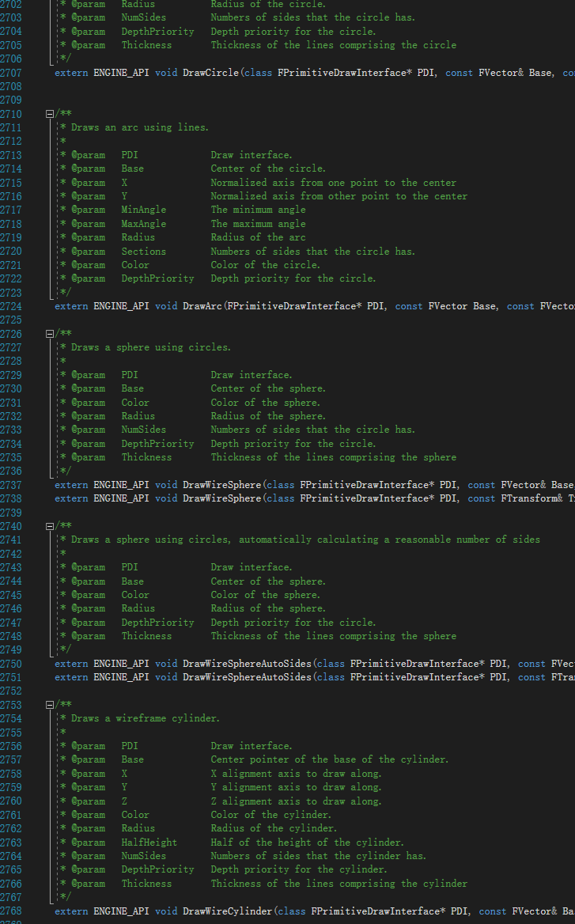Collapse the DrawWireSphereAutoSides comment block
Screen dimensions: 575x924
coord(50,526)
